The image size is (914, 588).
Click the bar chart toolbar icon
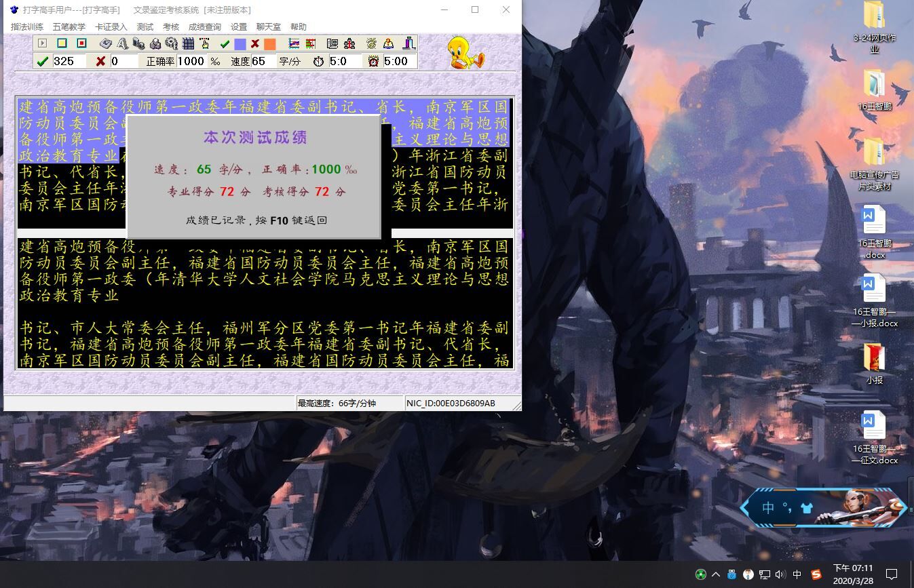311,43
